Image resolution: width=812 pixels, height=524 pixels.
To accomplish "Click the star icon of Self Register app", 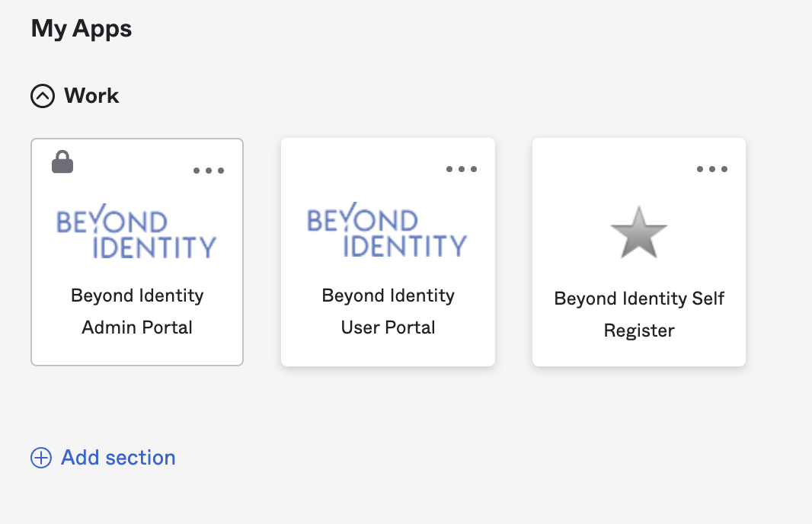I will [x=639, y=232].
